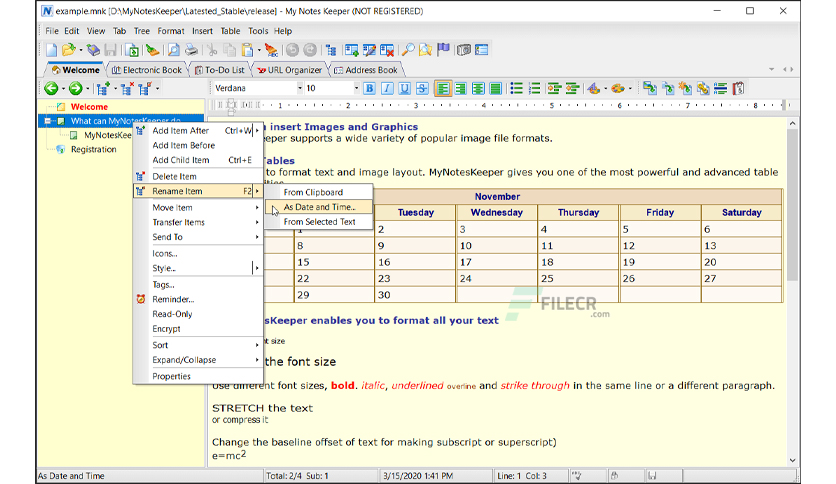Click the Print icon
Image resolution: width=836 pixels, height=484 pixels.
[191, 50]
